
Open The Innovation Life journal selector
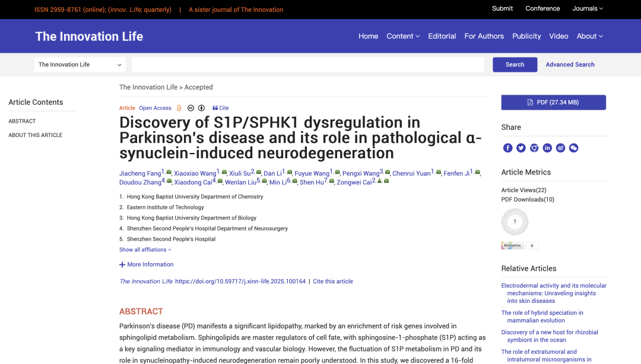80,65
